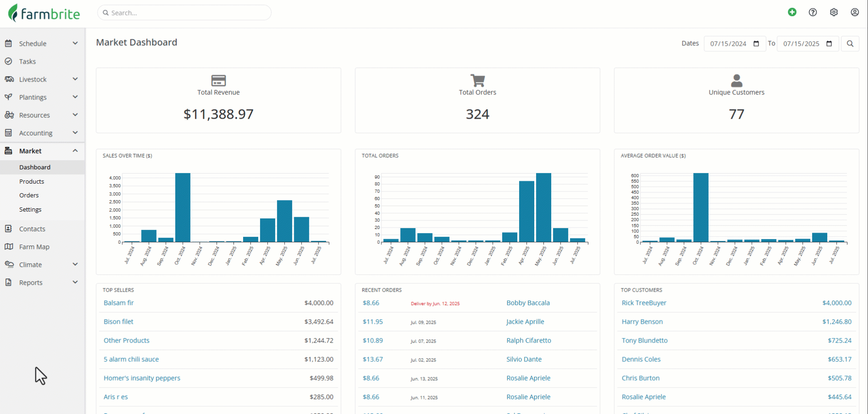Click the date range search magnifier button
Screen dimensions: 868x414
(x=850, y=44)
